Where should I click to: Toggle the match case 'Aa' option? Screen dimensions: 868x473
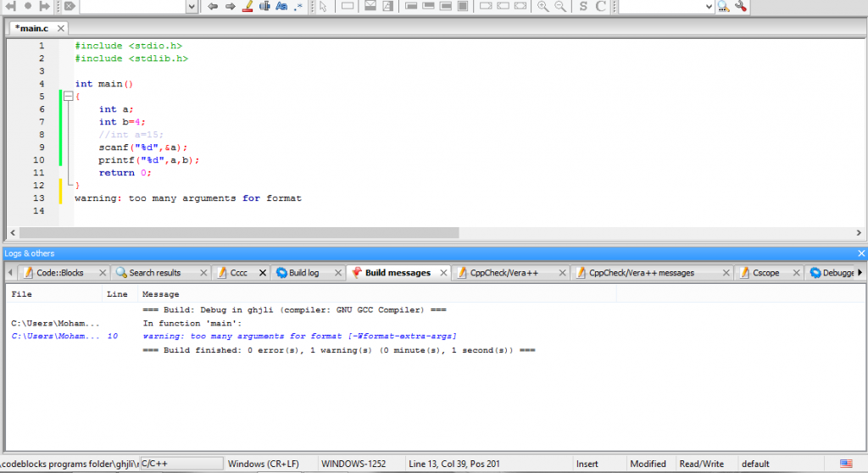click(x=281, y=6)
